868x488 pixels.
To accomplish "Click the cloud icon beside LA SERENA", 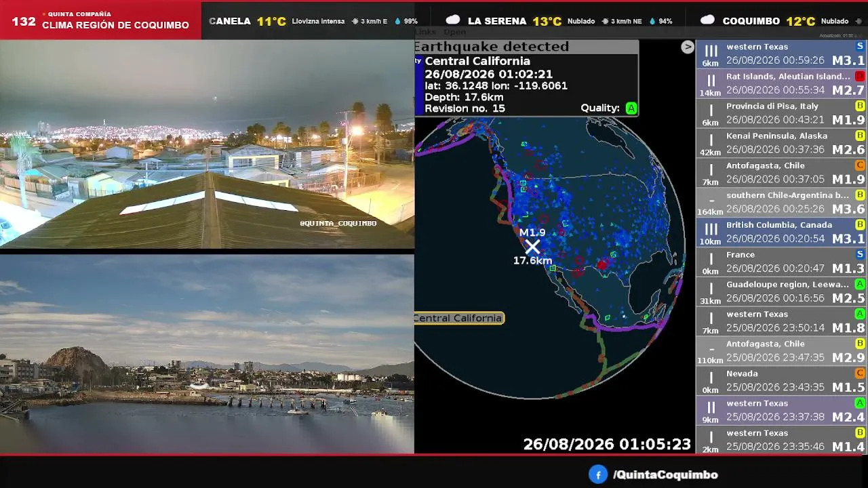I will pos(452,20).
